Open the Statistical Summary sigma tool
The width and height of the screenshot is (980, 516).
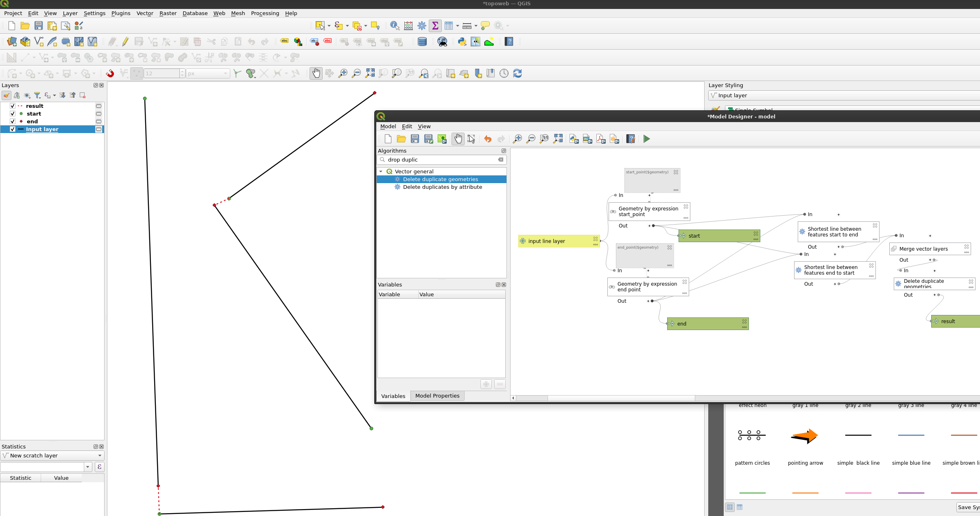(435, 26)
